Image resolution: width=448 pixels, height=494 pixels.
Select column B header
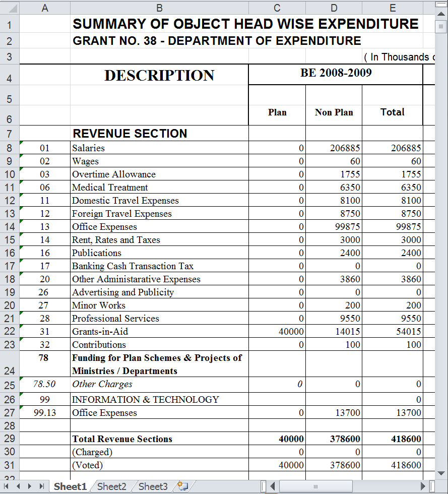159,8
